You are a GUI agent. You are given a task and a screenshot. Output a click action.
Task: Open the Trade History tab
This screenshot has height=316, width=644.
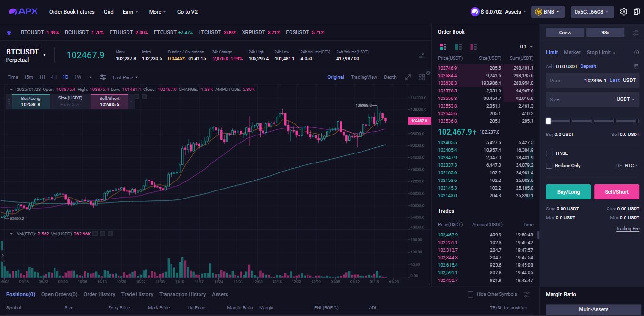pos(137,294)
